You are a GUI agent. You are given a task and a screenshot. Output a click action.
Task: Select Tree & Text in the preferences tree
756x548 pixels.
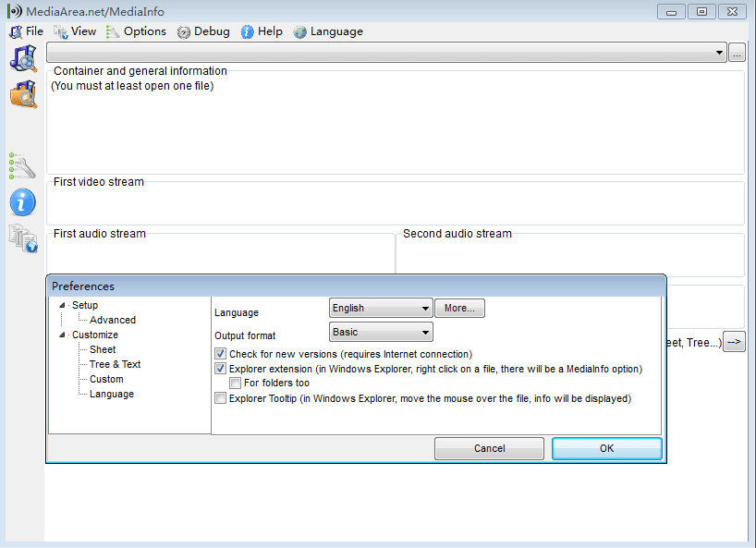tap(115, 364)
